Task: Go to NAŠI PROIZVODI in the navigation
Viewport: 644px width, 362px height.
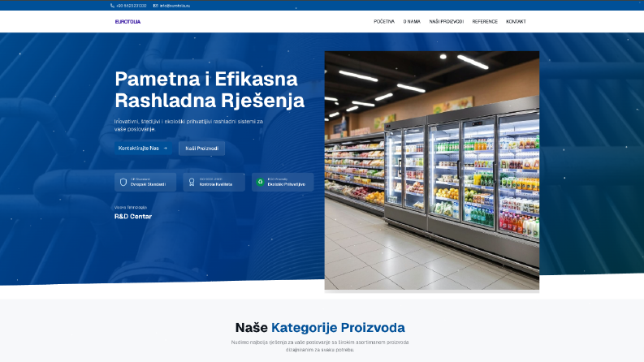Action: click(x=447, y=21)
